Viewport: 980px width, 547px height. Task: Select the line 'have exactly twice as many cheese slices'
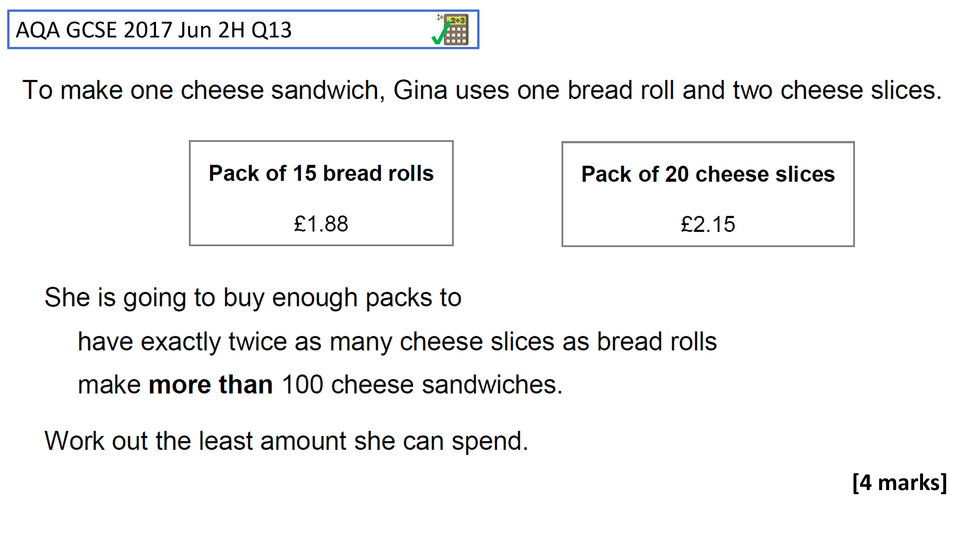click(397, 342)
